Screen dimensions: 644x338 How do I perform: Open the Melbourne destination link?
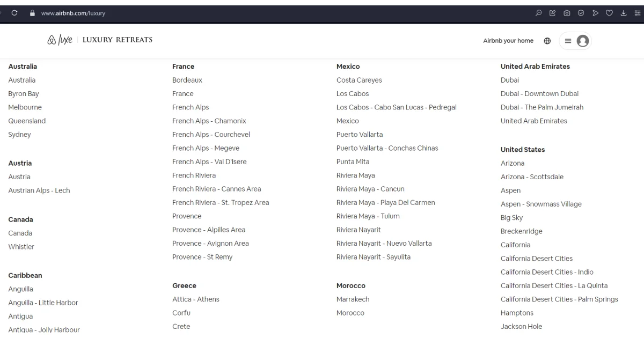point(25,107)
